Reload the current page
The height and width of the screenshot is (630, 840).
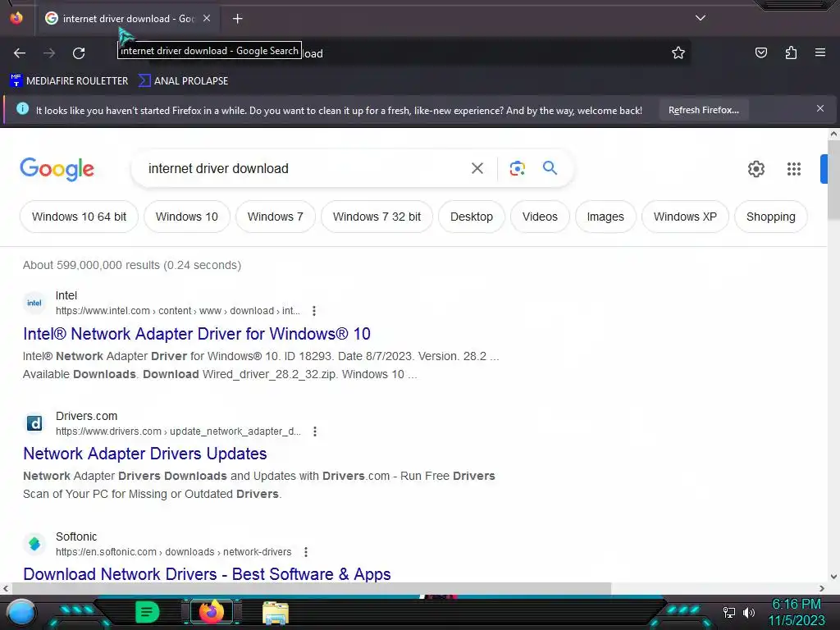79,53
